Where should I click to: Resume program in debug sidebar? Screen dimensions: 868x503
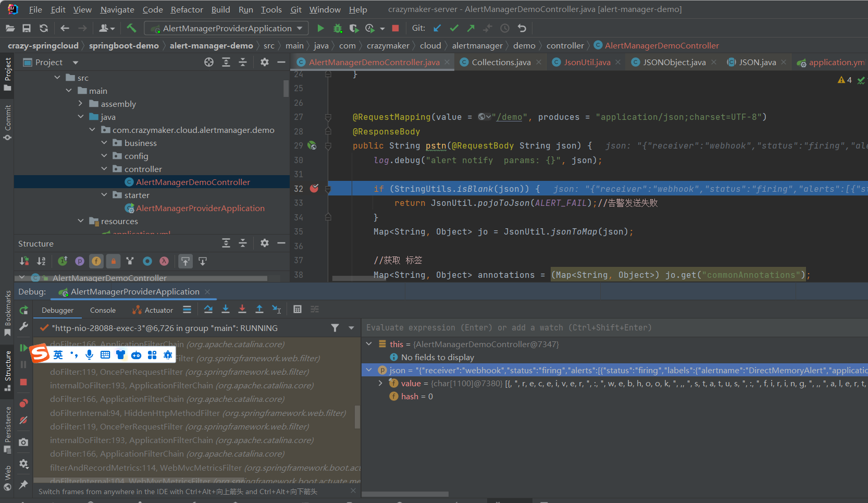point(23,348)
